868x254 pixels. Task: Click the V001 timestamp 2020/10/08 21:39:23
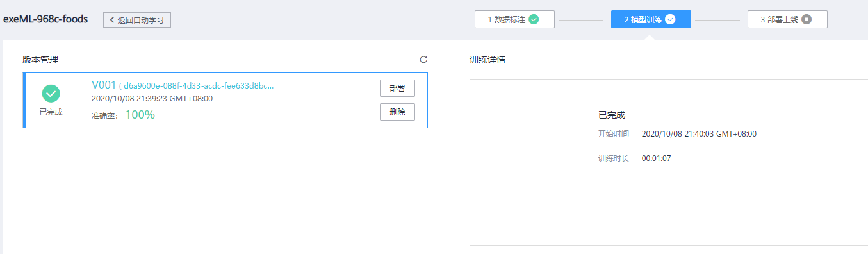coord(152,99)
